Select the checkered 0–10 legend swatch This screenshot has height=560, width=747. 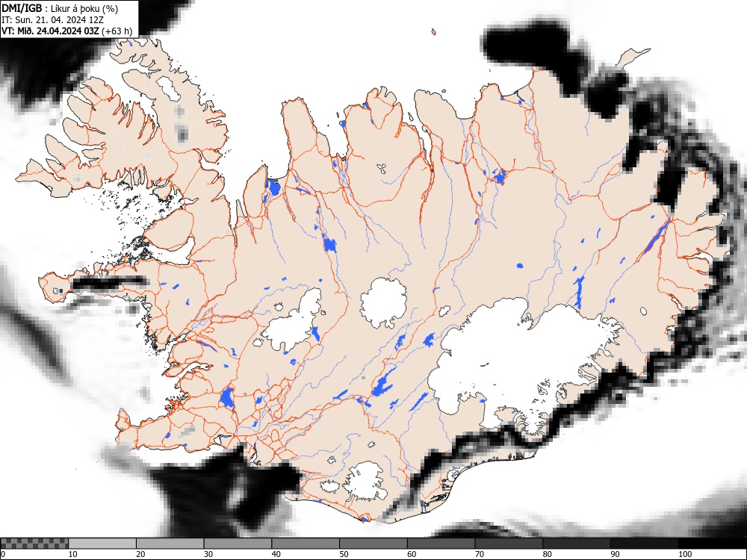point(34,544)
